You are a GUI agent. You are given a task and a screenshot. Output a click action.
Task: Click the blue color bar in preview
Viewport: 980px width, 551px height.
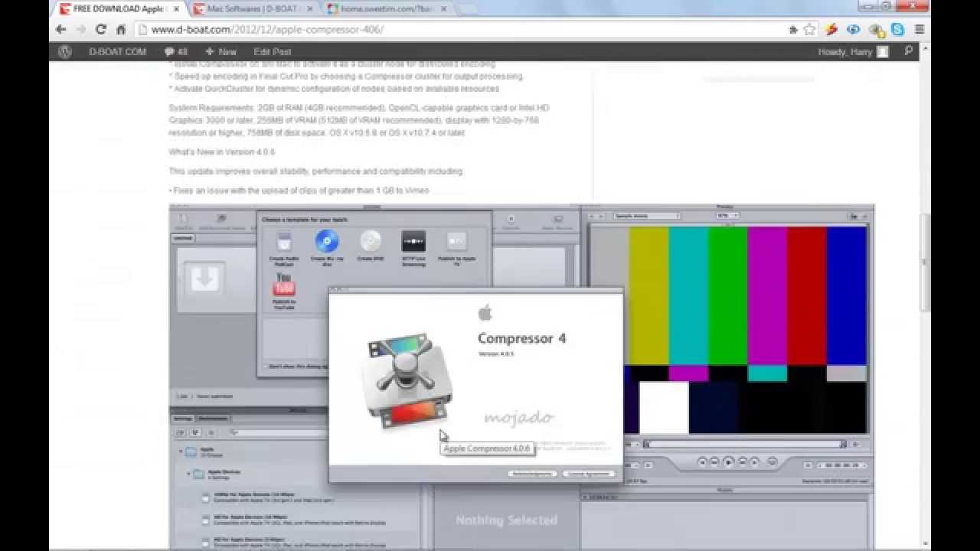pos(847,295)
